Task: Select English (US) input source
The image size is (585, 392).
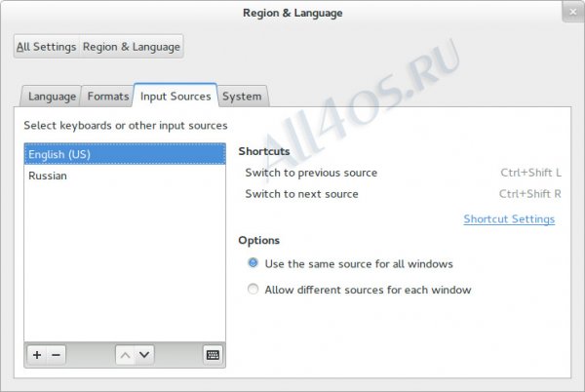Action: [125, 154]
